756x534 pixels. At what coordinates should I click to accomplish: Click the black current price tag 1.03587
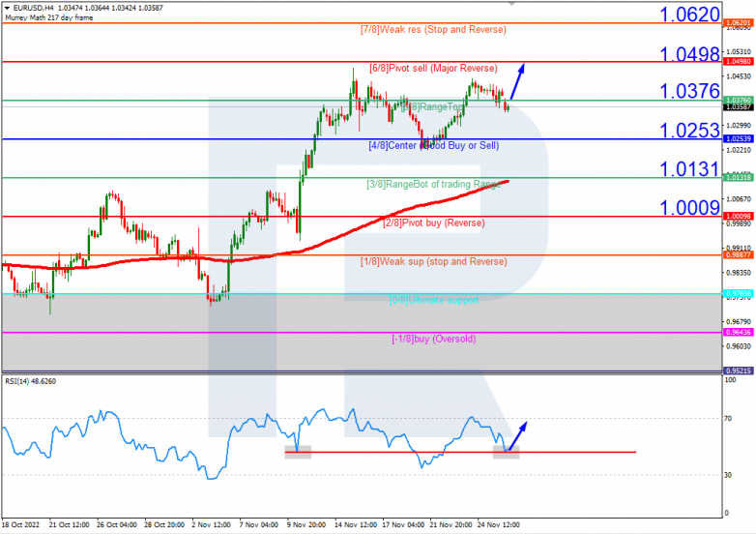click(x=739, y=106)
